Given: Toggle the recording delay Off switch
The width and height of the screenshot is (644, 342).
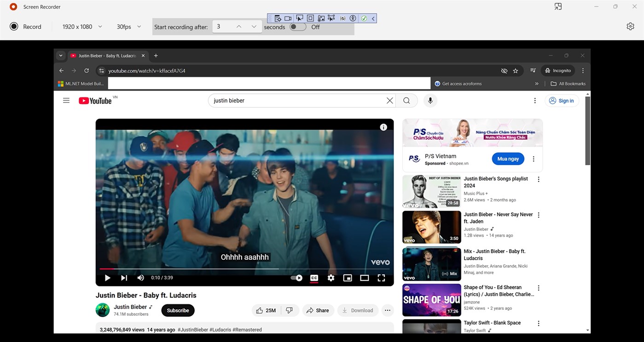Looking at the screenshot, I should pyautogui.click(x=297, y=27).
